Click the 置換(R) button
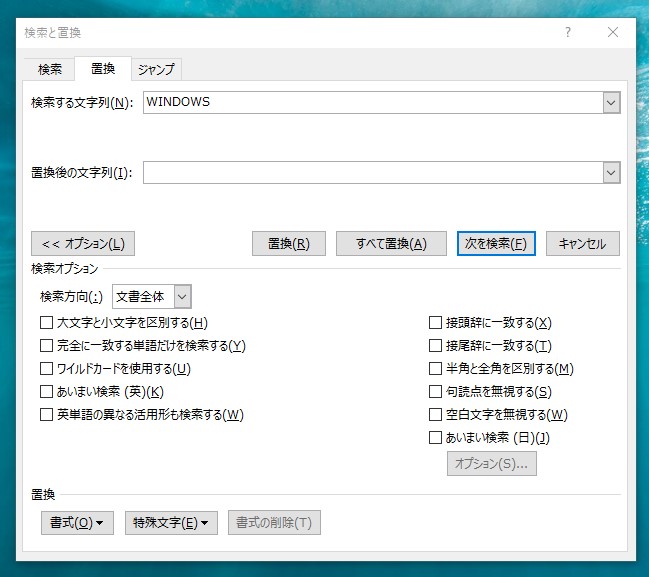The width and height of the screenshot is (649, 577). 289,244
